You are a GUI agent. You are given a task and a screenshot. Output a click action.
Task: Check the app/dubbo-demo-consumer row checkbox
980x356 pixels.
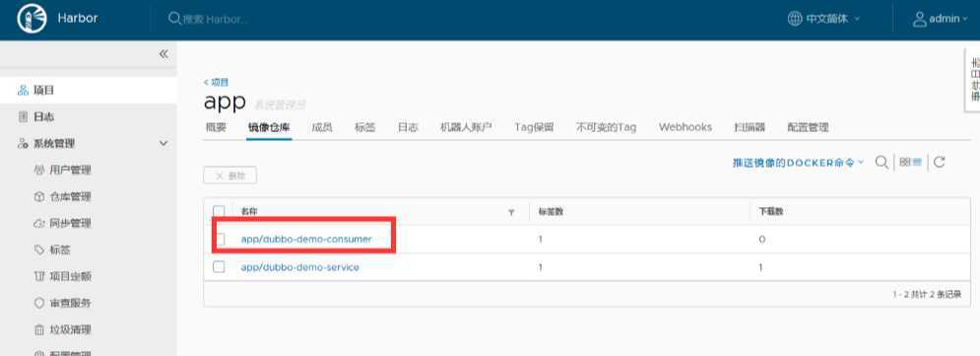(219, 239)
